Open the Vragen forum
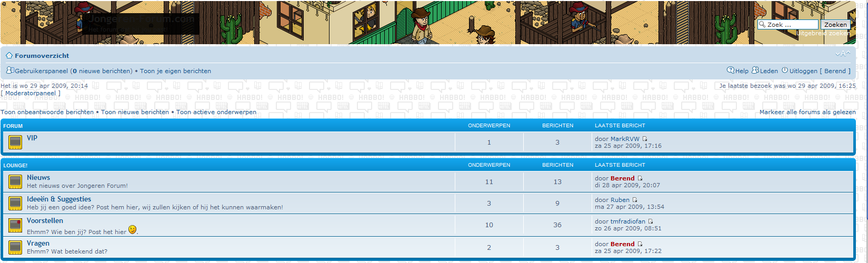This screenshot has height=263, width=868. click(38, 244)
